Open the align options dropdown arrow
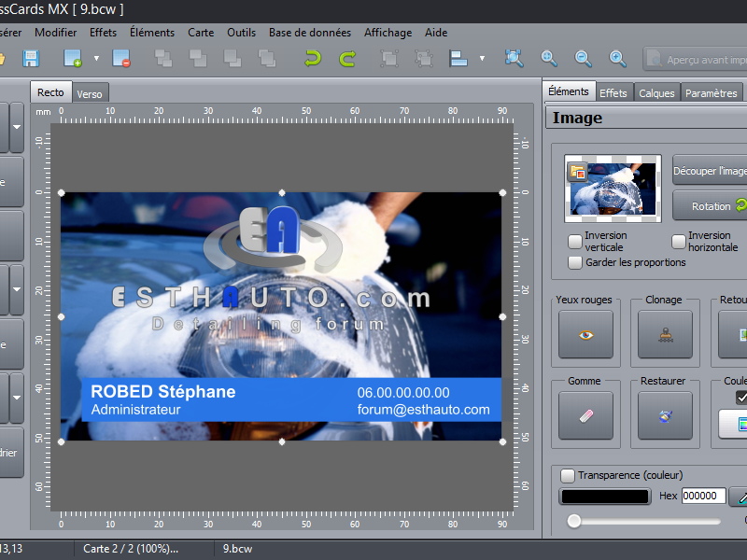This screenshot has width=747, height=560. pos(482,59)
